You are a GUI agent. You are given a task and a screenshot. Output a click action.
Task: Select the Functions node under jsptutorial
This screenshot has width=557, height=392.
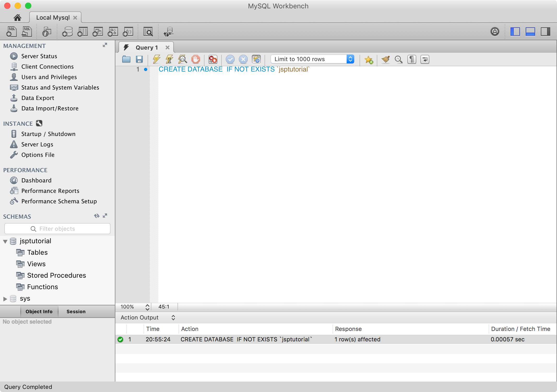click(x=43, y=287)
